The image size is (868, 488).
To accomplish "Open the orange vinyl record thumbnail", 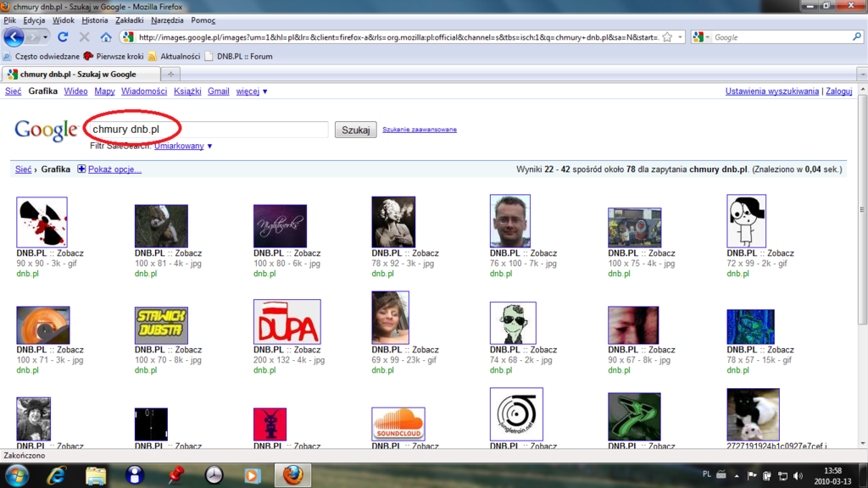I will pyautogui.click(x=43, y=325).
